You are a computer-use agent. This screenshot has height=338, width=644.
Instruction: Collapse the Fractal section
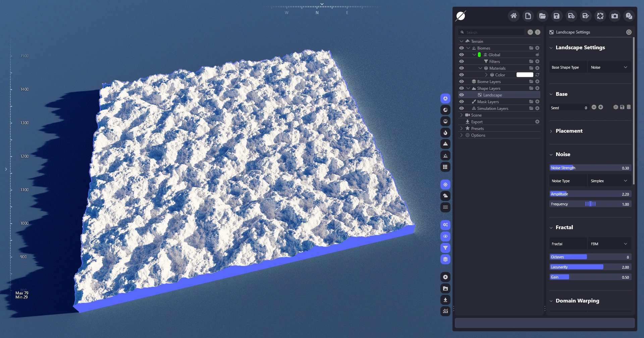[551, 227]
